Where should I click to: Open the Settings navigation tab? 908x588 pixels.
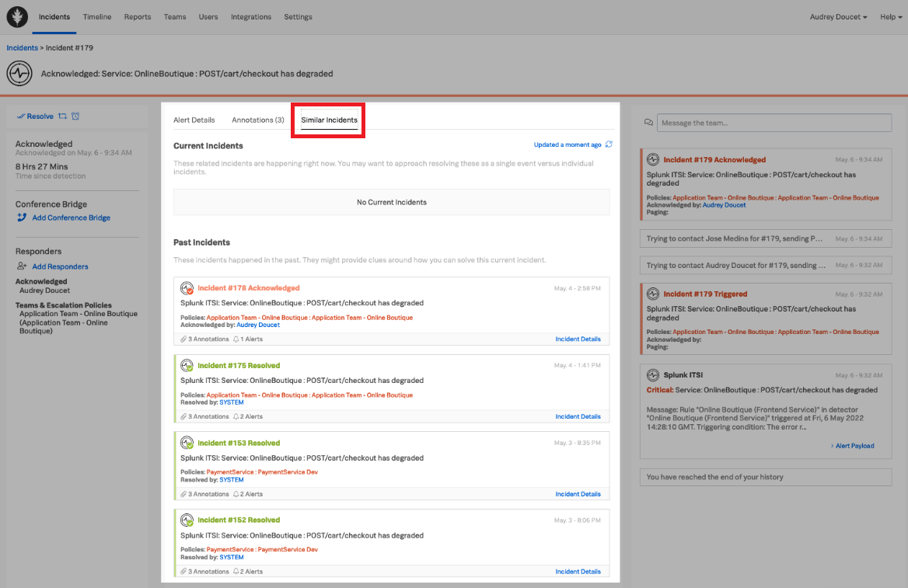pyautogui.click(x=299, y=17)
